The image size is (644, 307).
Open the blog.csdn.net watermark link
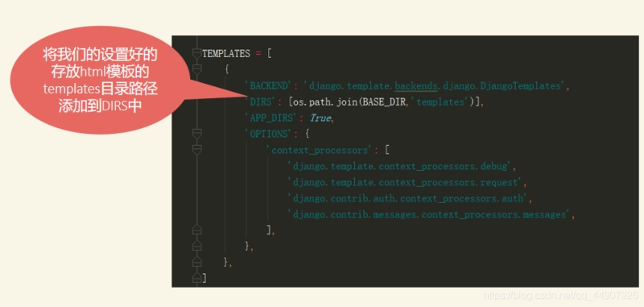pyautogui.click(x=560, y=295)
